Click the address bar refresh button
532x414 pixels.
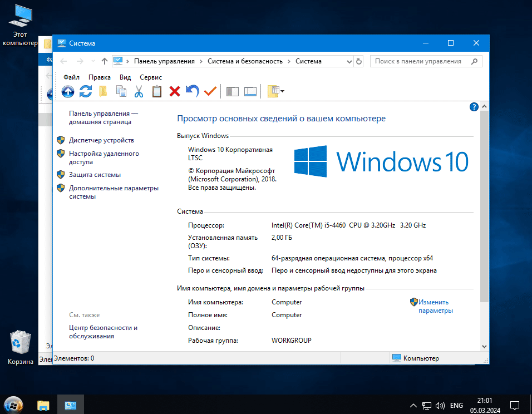[358, 61]
